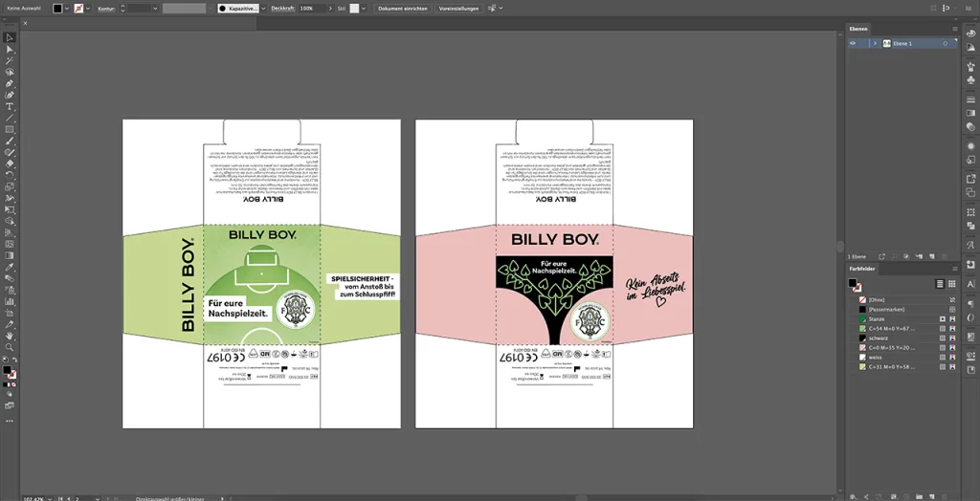Open the Kontur stroke weight dropdown
Screen dimensions: 980x501
pos(154,8)
